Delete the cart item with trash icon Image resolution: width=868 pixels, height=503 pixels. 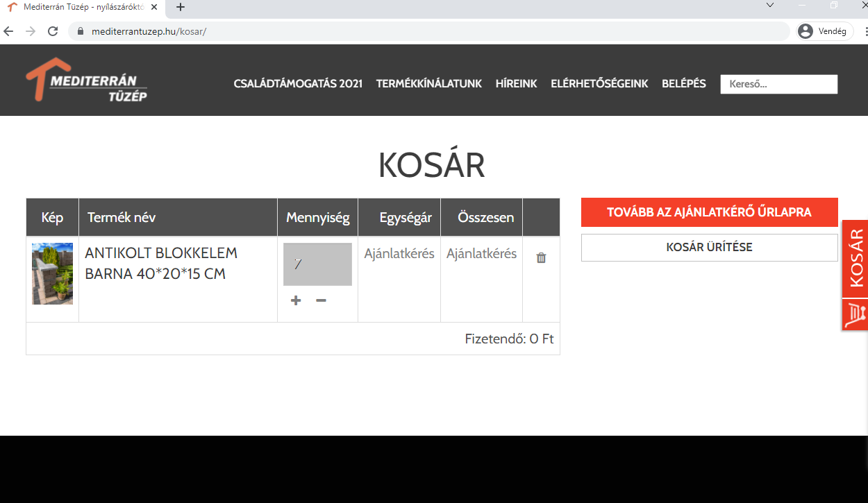541,257
